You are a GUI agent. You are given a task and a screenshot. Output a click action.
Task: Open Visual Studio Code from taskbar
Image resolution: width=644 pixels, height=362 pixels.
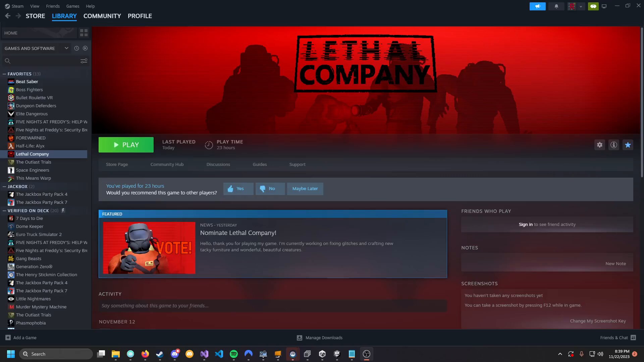pyautogui.click(x=219, y=354)
